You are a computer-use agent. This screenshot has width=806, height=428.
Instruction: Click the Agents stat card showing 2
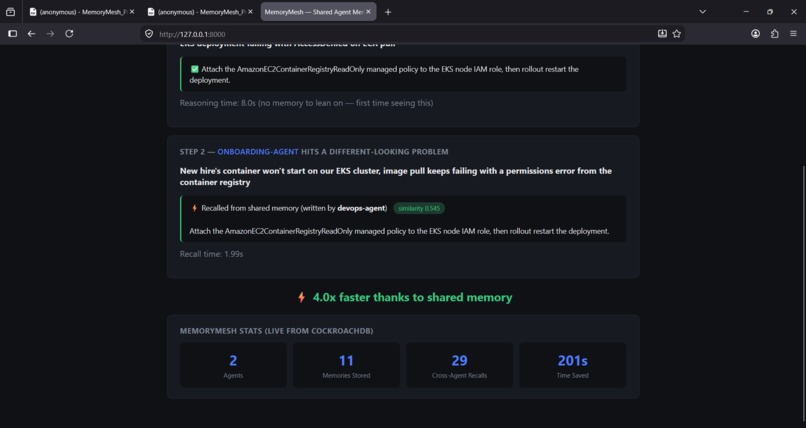[x=233, y=365]
